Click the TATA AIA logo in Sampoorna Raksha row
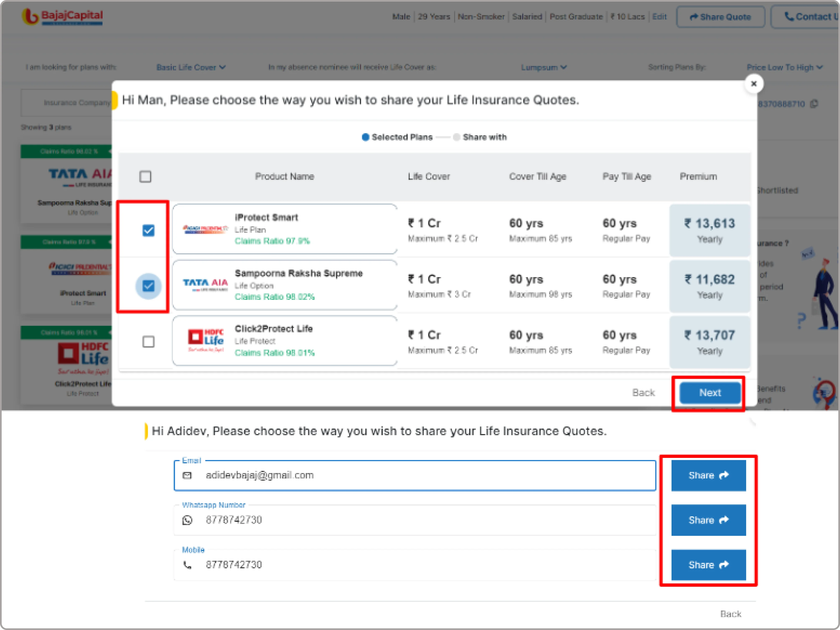 [x=205, y=285]
